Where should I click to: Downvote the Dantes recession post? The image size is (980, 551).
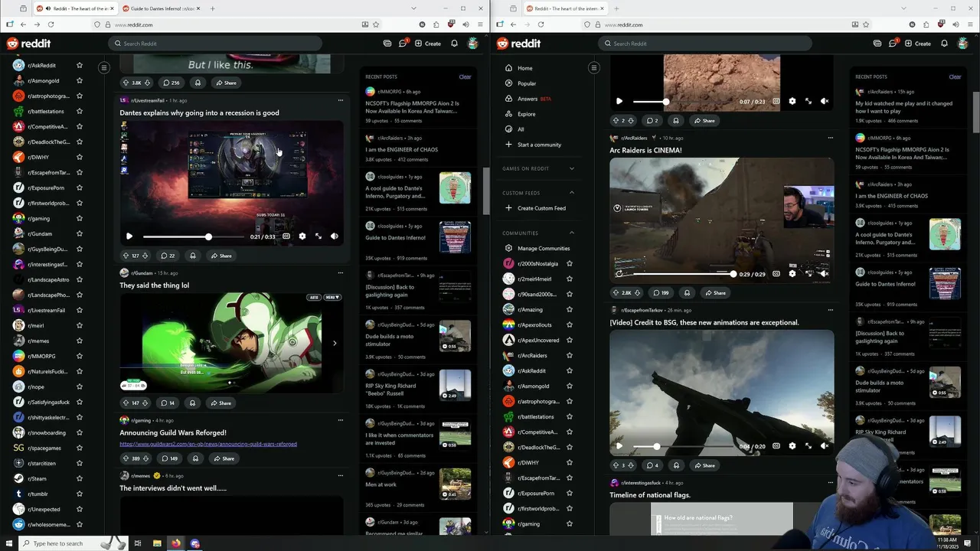[145, 256]
